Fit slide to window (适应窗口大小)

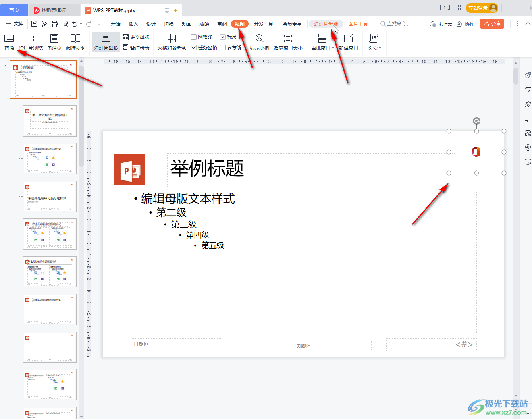[x=288, y=42]
